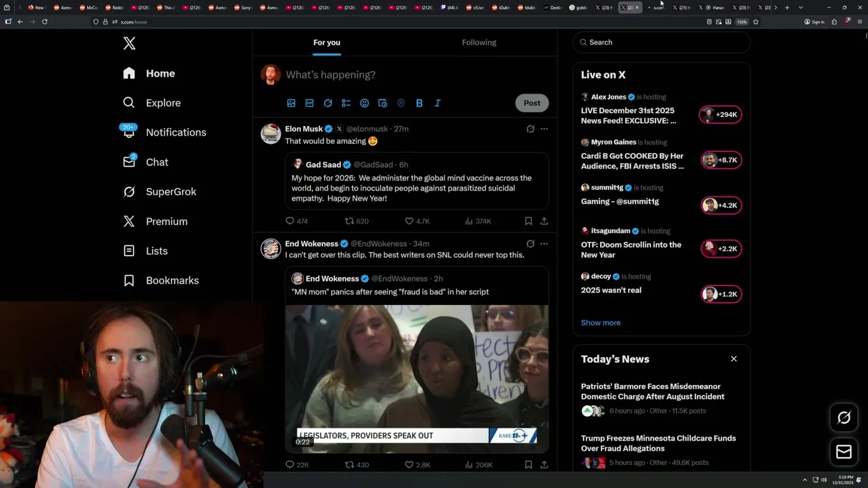
Task: Bookmark Elon Musk's post
Action: [x=528, y=221]
